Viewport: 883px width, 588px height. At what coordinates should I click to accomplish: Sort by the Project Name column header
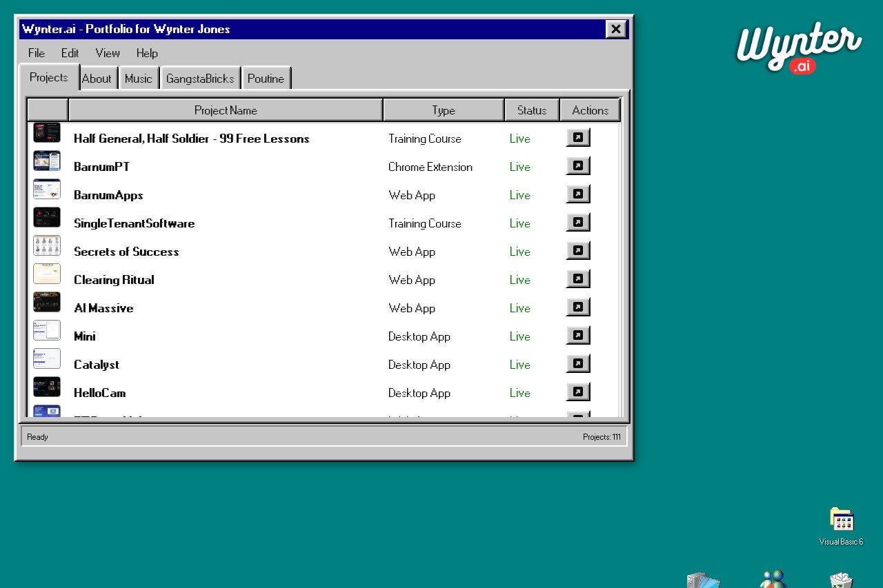coord(226,110)
